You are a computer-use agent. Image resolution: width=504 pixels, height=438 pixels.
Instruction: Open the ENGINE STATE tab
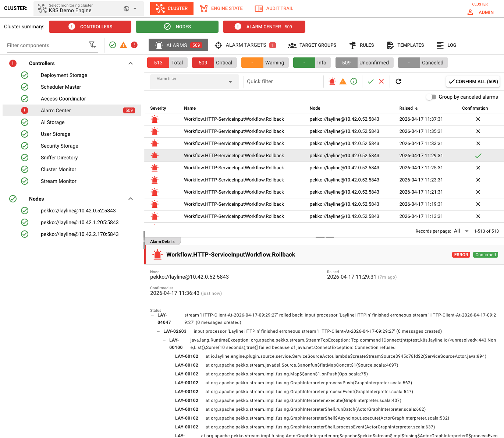tap(221, 8)
